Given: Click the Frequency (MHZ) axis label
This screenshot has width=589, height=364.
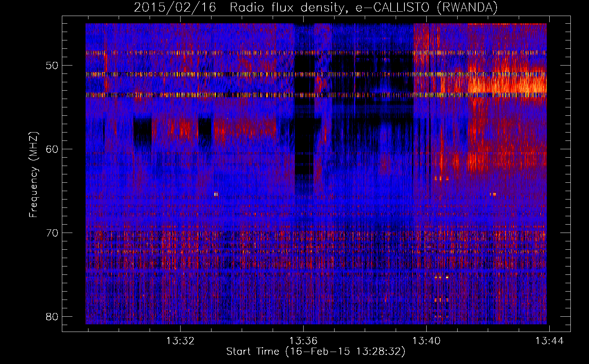Looking at the screenshot, I should pyautogui.click(x=33, y=174).
